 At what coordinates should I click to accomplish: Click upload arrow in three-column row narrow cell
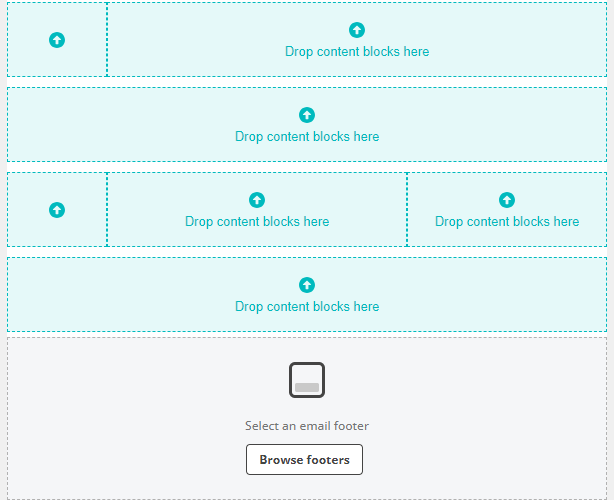[57, 210]
